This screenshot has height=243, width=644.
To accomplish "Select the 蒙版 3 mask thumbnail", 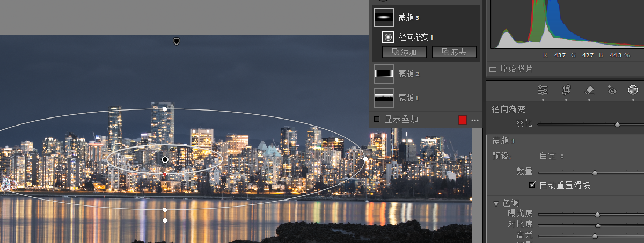I will point(383,17).
